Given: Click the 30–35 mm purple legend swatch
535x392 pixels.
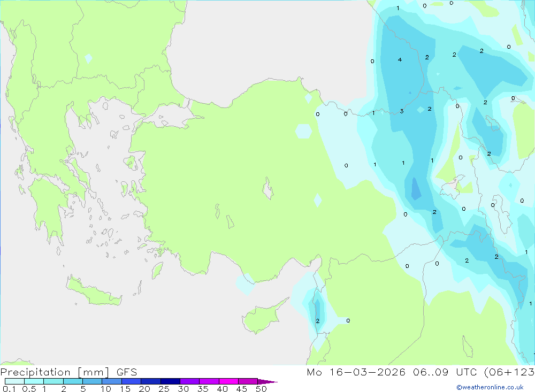Looking at the screenshot, I should (190, 381).
